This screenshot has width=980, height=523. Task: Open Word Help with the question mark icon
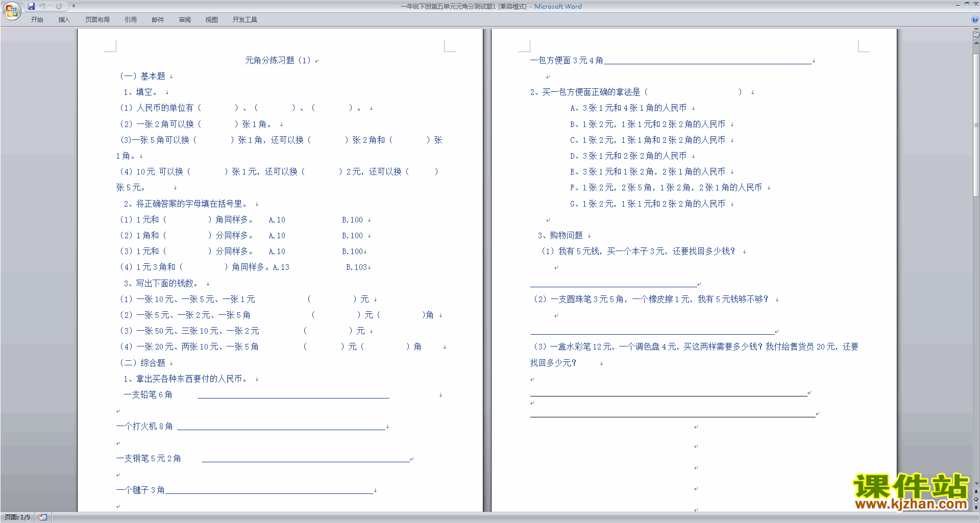tap(975, 20)
